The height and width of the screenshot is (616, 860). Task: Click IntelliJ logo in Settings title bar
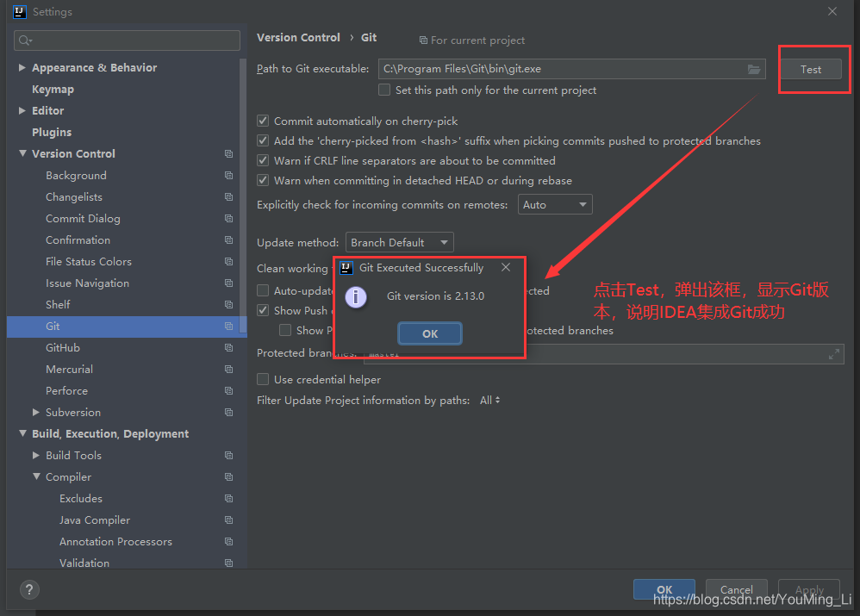pos(20,11)
